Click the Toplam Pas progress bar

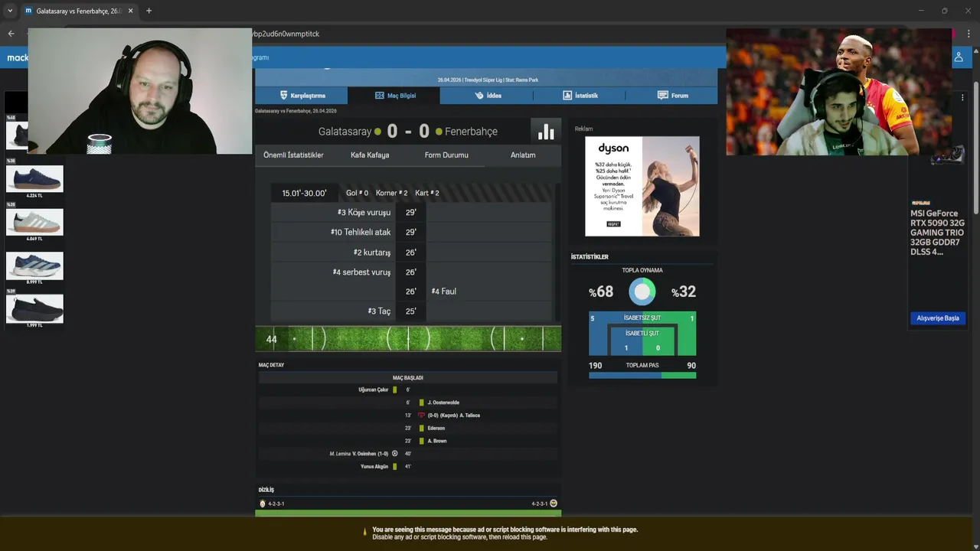click(x=642, y=375)
